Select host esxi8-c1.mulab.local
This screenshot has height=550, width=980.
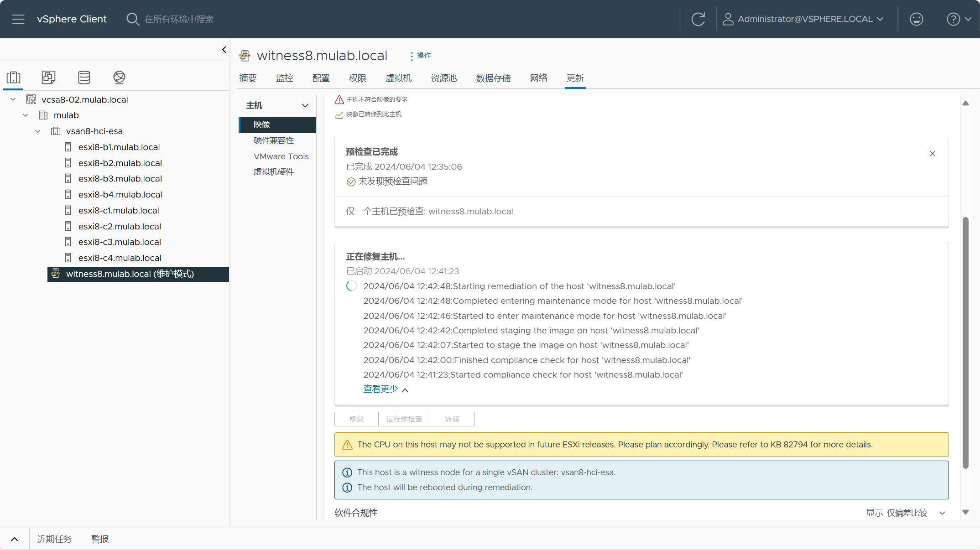point(119,211)
